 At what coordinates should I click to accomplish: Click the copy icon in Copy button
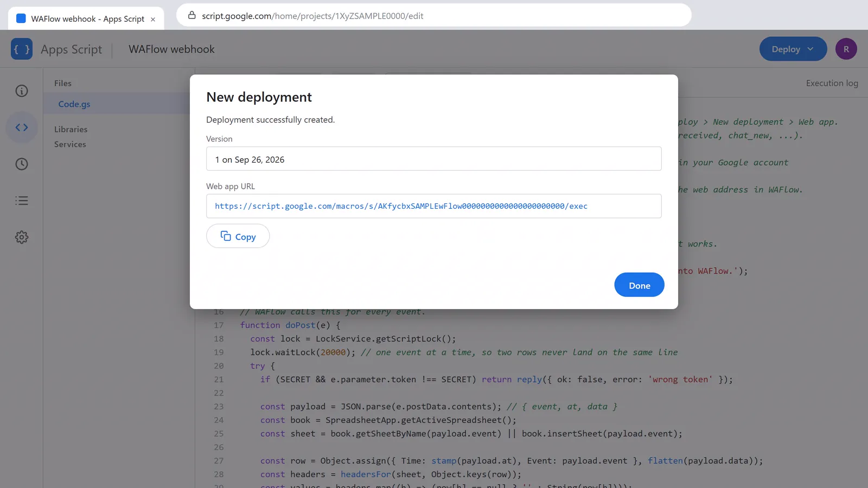[x=226, y=236]
